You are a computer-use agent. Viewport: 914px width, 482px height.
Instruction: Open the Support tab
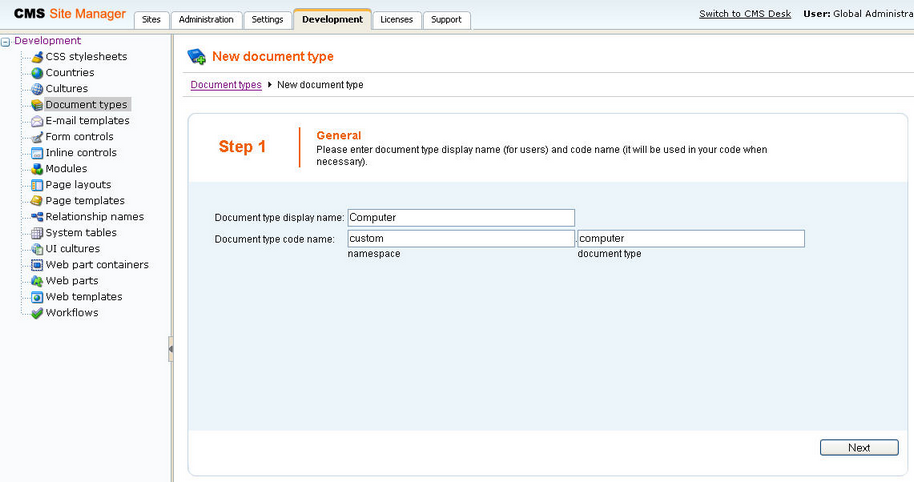tap(446, 20)
